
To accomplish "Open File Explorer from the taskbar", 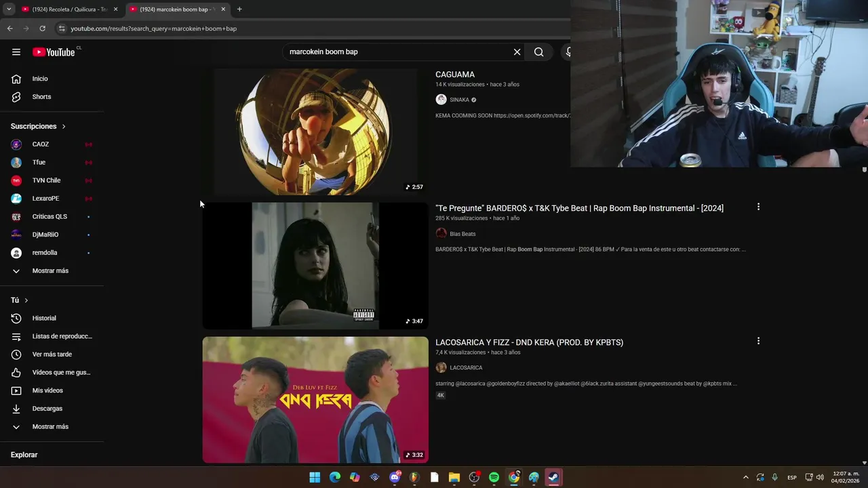I will tap(454, 477).
